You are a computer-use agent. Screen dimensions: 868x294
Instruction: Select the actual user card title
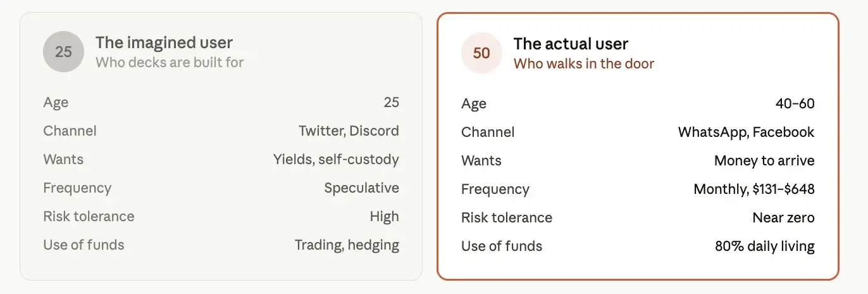click(x=571, y=44)
